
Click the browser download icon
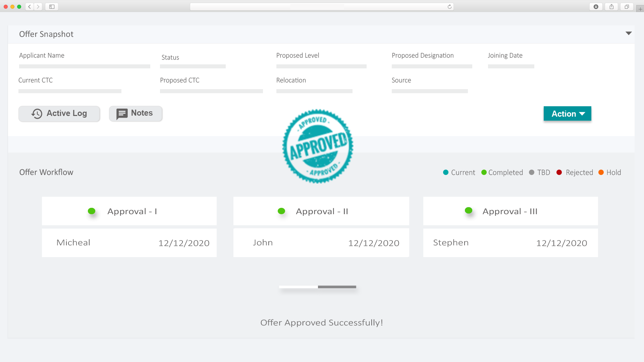pyautogui.click(x=596, y=7)
